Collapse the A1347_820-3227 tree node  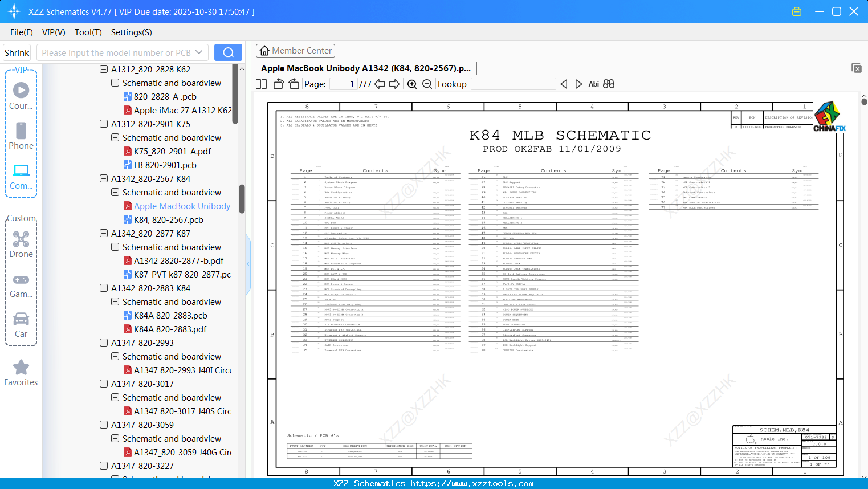[x=104, y=466]
